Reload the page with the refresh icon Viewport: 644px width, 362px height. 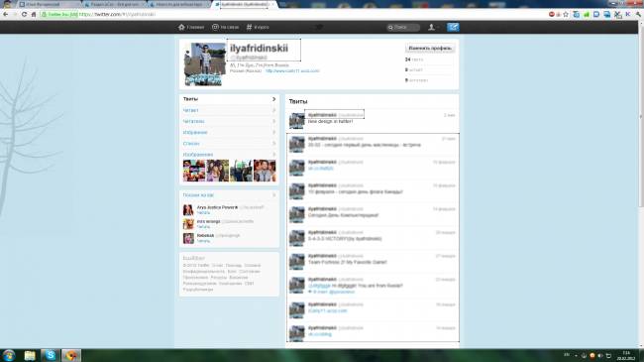24,15
